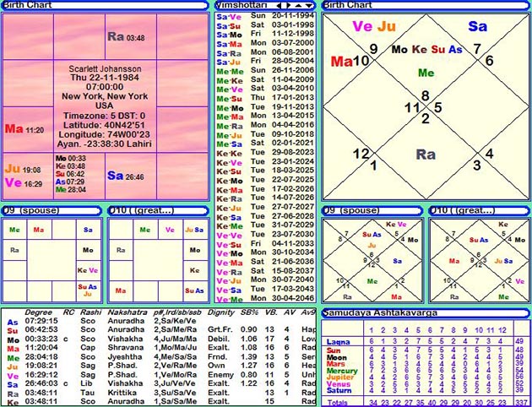The width and height of the screenshot is (532, 407).
Task: Select 'Krittika' nakshatra in Rahu row
Action: pyautogui.click(x=122, y=393)
